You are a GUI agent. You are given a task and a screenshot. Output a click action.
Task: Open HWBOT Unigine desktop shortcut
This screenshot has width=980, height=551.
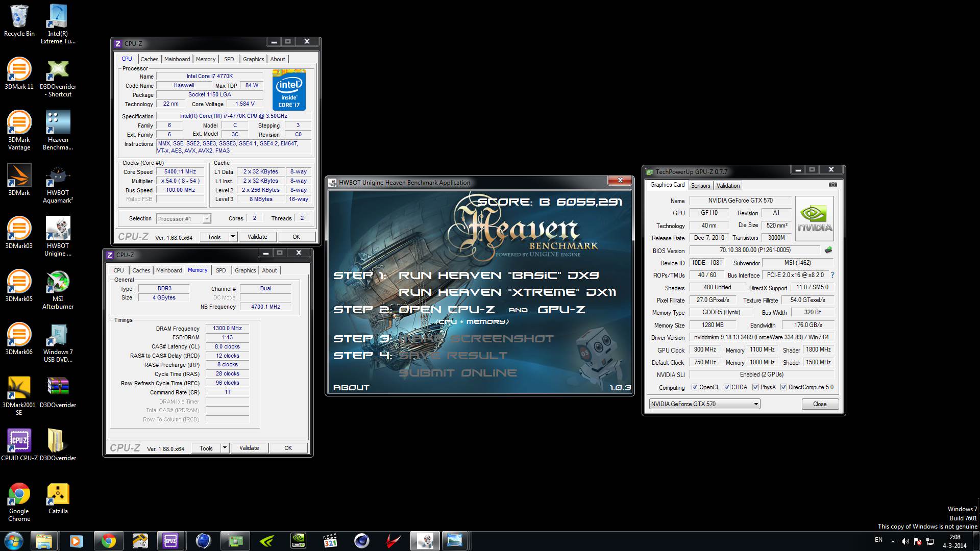[x=58, y=237]
